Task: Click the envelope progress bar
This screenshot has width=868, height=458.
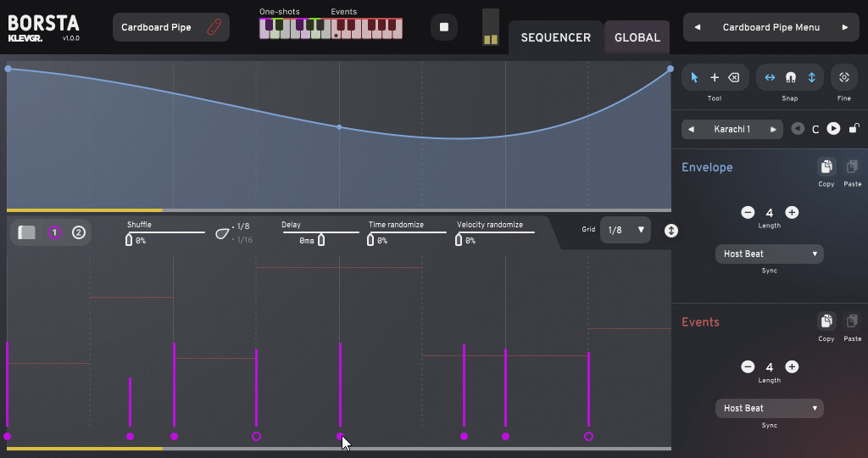Action: [x=339, y=210]
